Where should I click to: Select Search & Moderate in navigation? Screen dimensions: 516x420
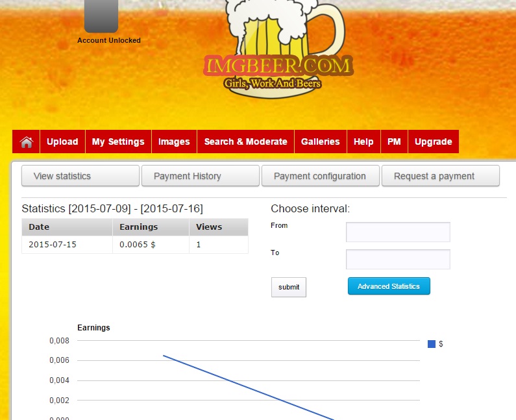pos(245,142)
